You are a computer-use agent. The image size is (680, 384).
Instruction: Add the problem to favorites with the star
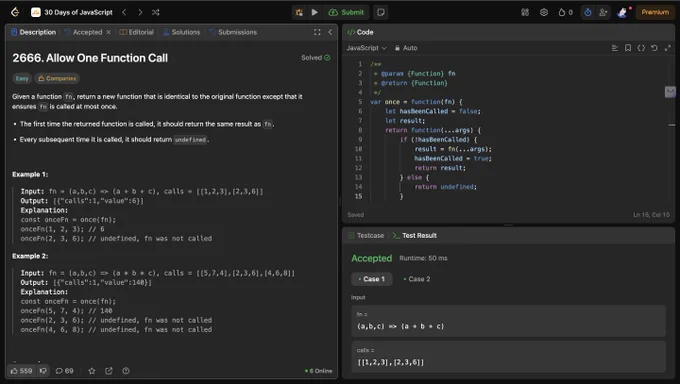click(92, 371)
